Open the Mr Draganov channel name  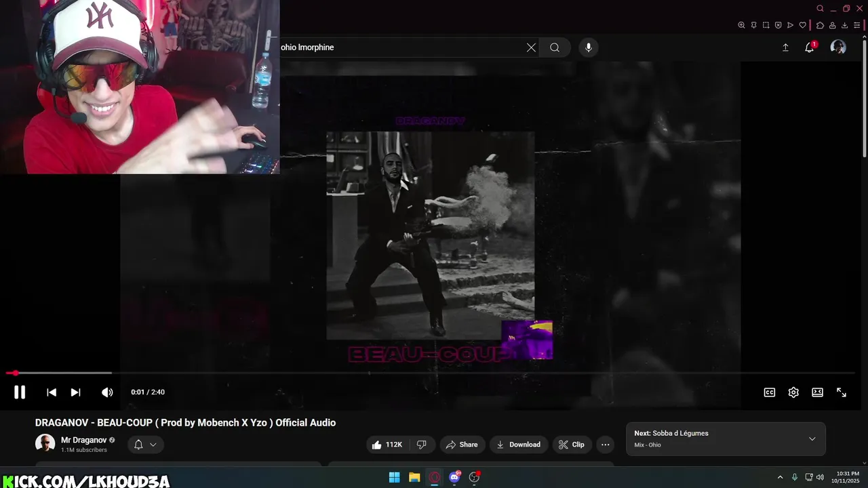tap(84, 440)
